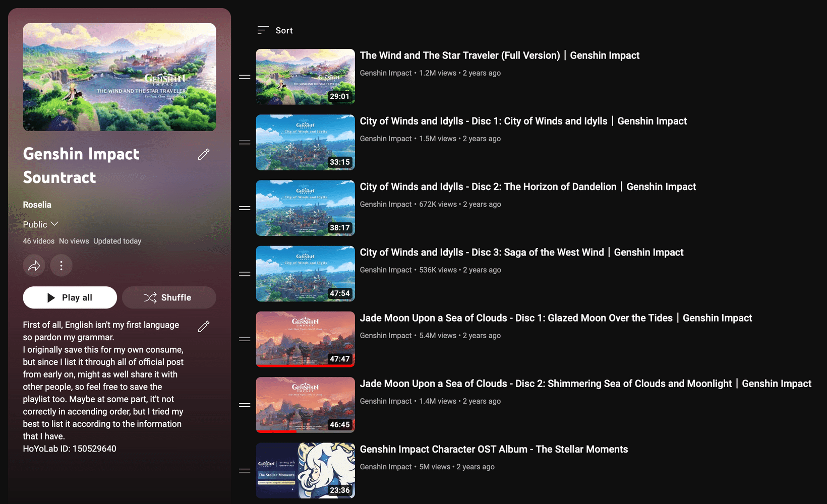Screen dimensions: 827x504
Task: Click the handle next to Jade Moon Disc 1
Action: (245, 339)
